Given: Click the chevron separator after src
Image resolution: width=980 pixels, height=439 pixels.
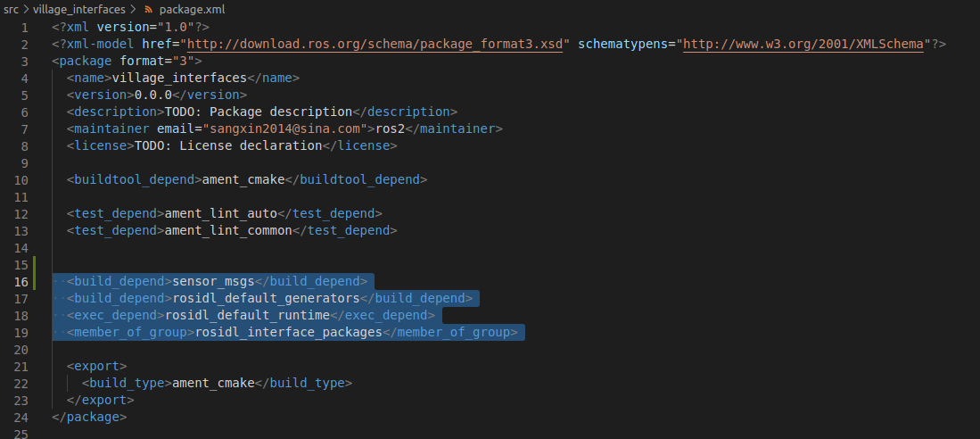Looking at the screenshot, I should pos(26,8).
